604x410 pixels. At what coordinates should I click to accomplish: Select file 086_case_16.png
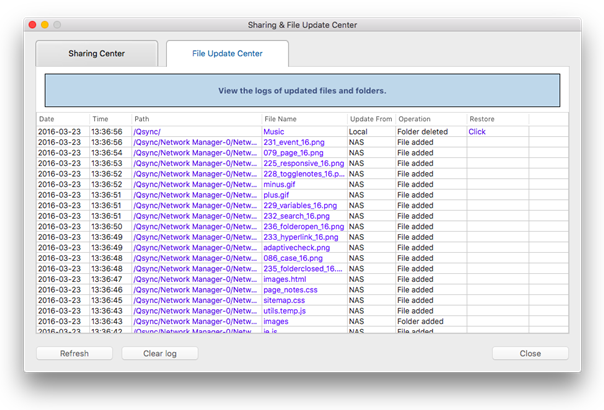click(293, 258)
